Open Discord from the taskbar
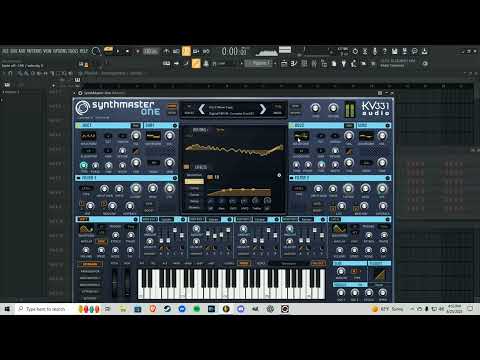This screenshot has width=480, height=360. coord(241,309)
